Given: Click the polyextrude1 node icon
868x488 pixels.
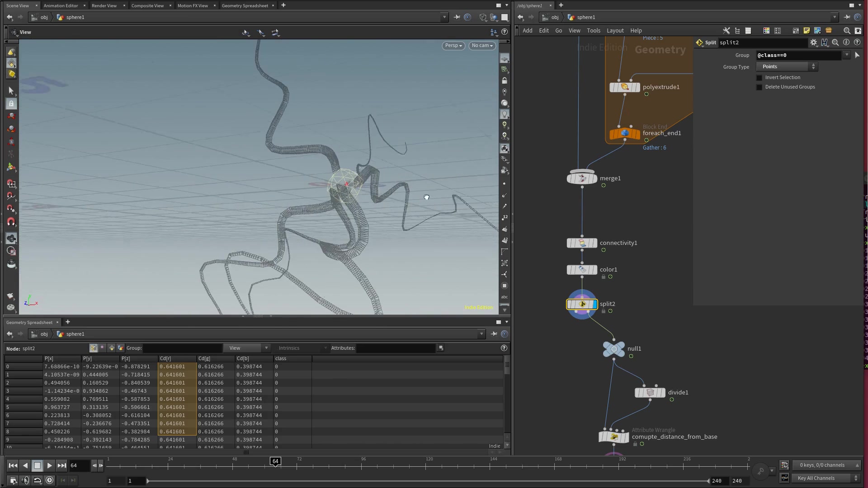Looking at the screenshot, I should [624, 87].
